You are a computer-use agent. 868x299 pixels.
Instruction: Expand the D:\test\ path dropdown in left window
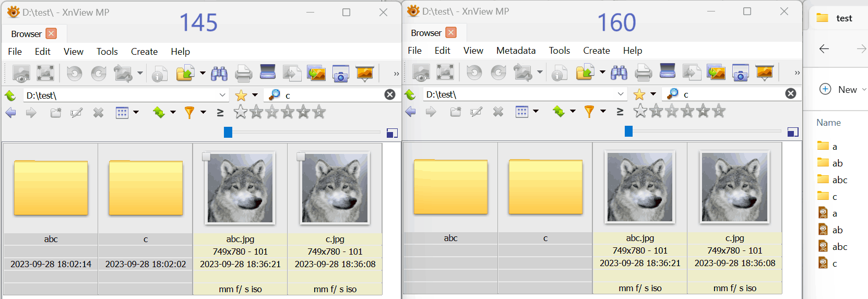(223, 95)
